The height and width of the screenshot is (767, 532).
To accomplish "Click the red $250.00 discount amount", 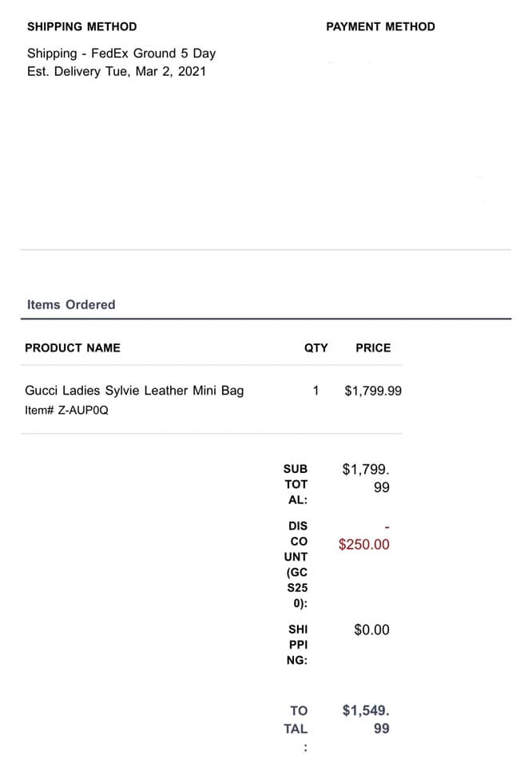I will [x=364, y=544].
